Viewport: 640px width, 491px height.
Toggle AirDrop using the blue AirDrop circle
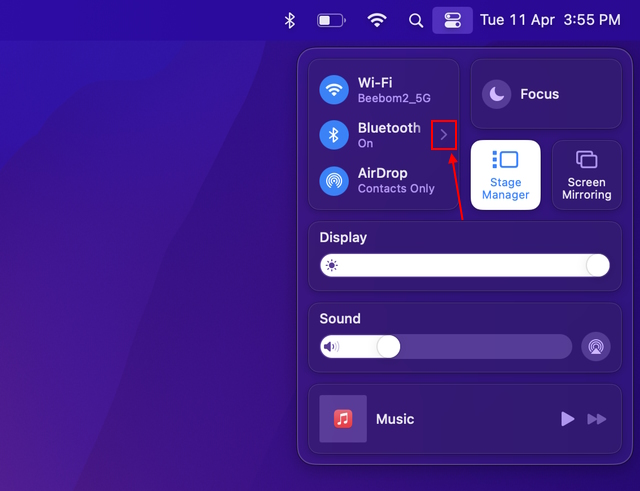334,181
